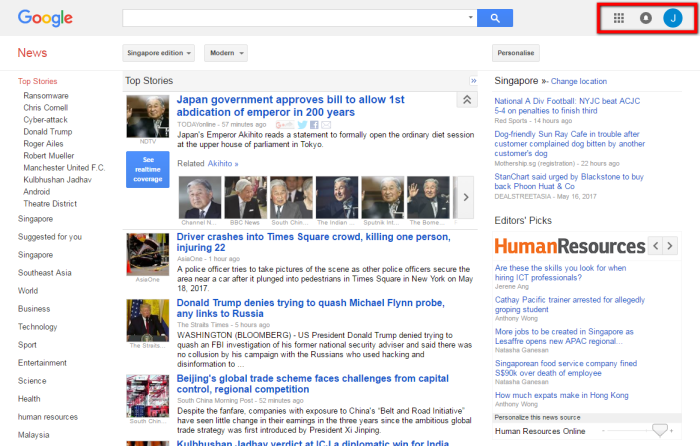Open Cathay Pacific trainer arrested story
Screen dimensions: 700x446
(570, 304)
